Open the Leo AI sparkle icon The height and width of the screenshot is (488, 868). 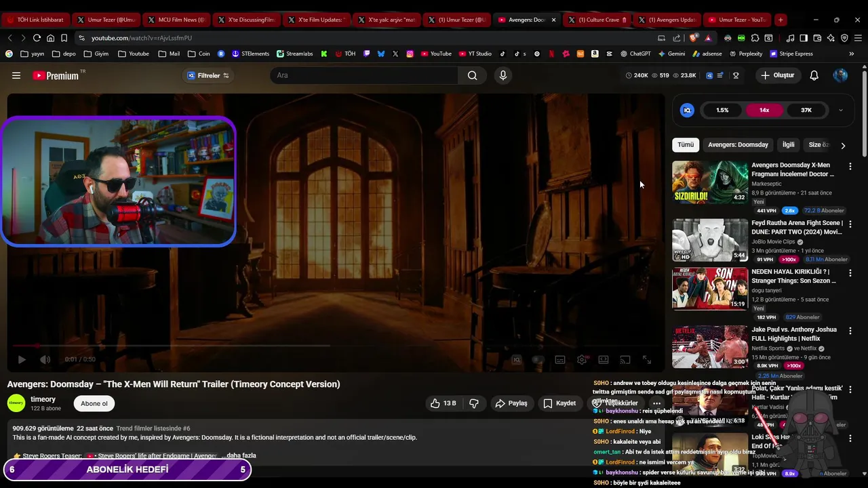point(831,38)
